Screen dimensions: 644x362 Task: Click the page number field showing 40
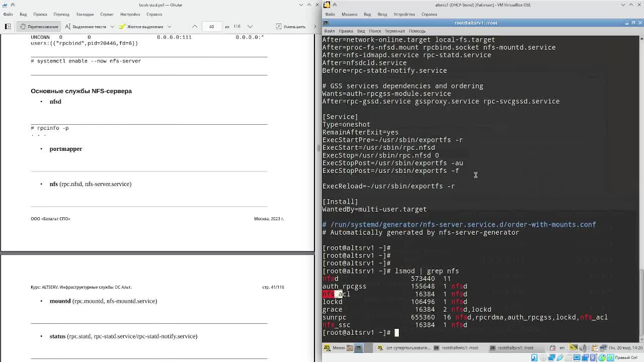(211, 26)
